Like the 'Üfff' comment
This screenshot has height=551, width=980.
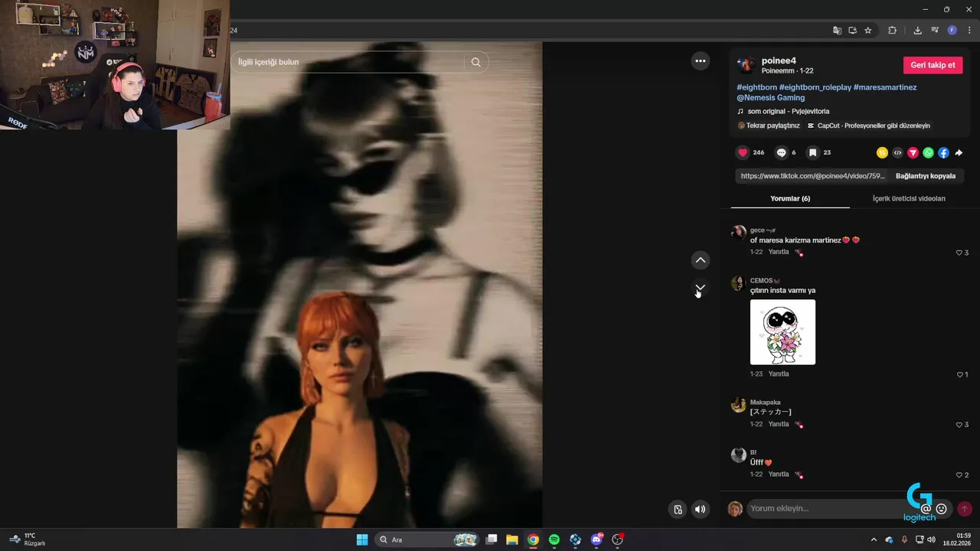point(959,475)
